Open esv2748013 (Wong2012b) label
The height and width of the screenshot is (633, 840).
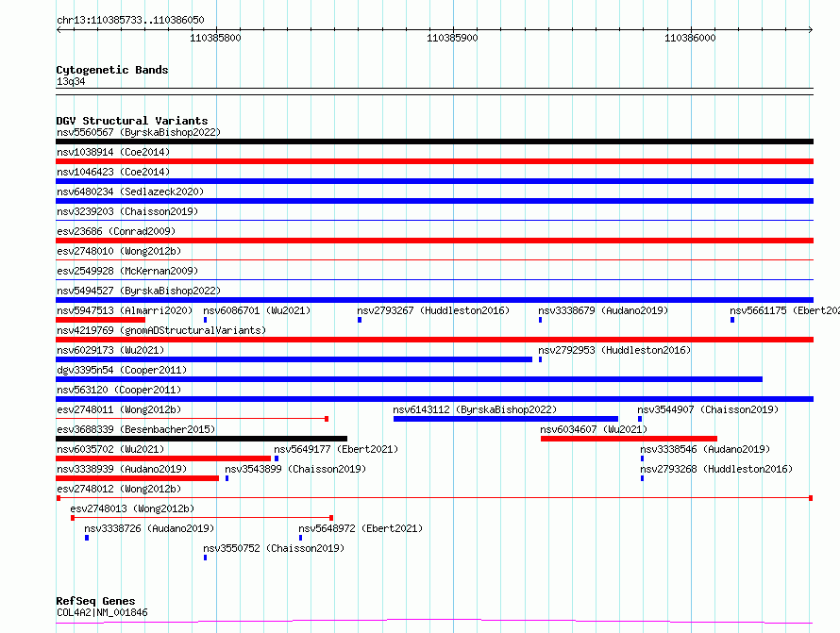(132, 508)
